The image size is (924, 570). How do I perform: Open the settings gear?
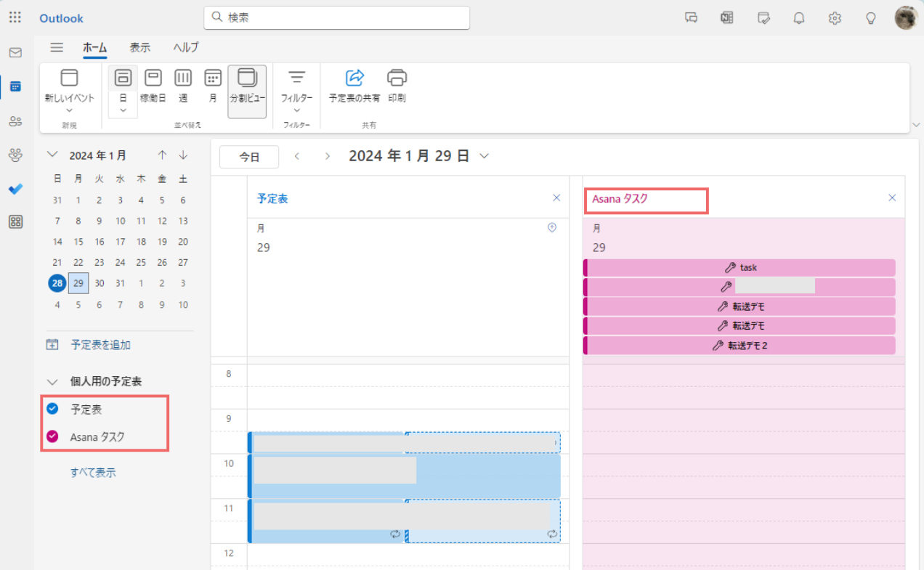(x=835, y=18)
